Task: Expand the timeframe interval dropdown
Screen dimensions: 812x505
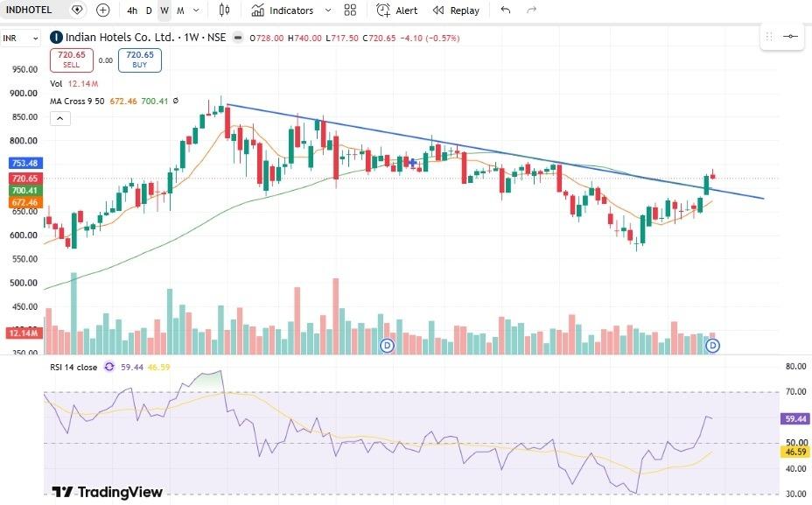Action: click(x=196, y=11)
